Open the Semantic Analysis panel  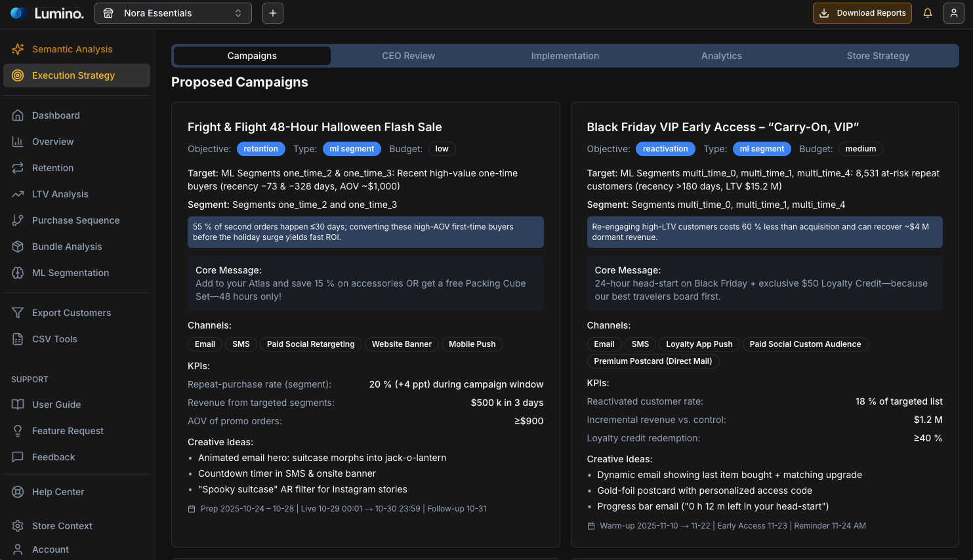click(72, 49)
